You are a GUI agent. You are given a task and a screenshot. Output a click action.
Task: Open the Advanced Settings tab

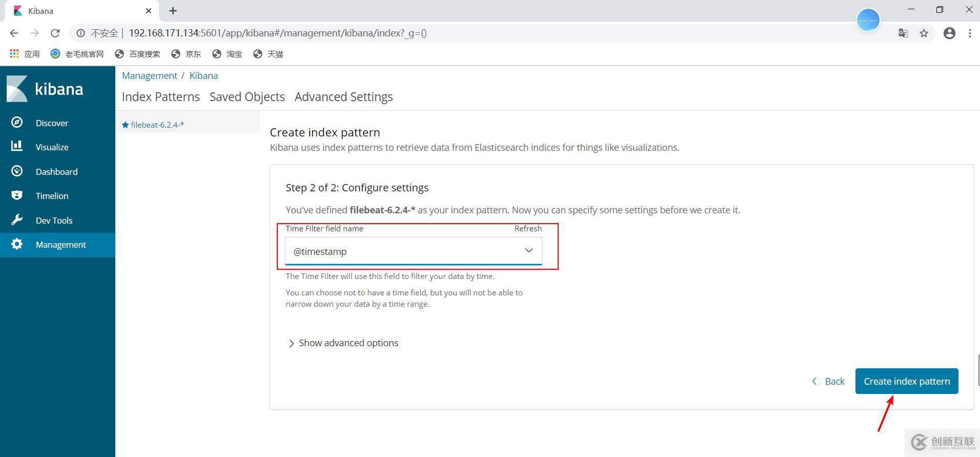pyautogui.click(x=343, y=97)
